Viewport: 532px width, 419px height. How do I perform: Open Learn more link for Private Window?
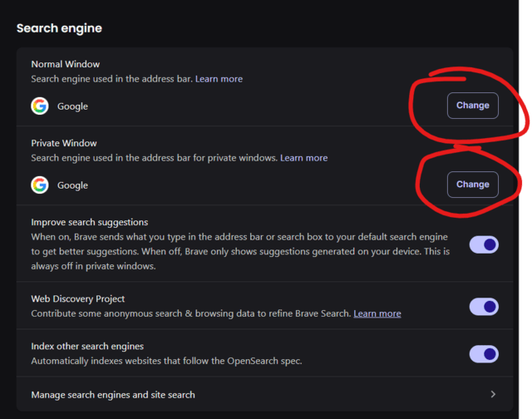pos(304,158)
